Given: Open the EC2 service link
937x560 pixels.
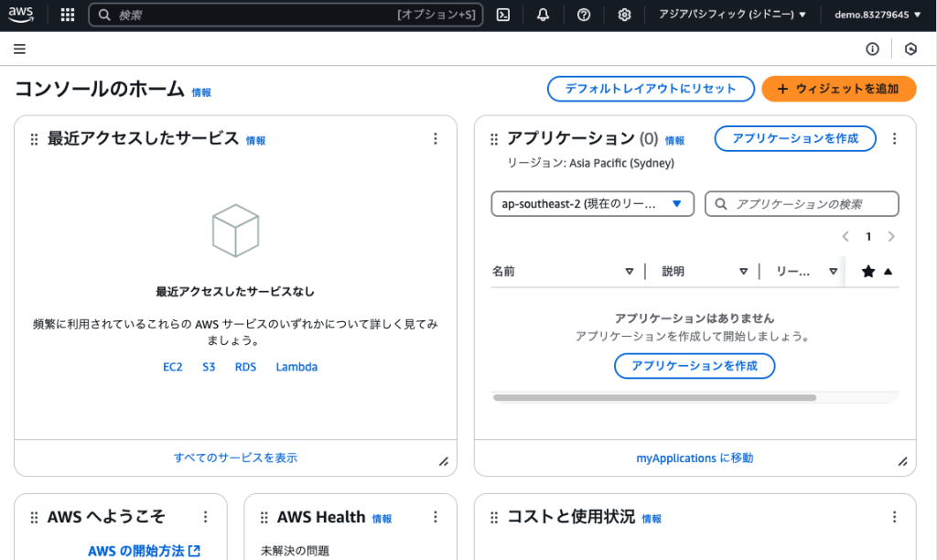Looking at the screenshot, I should 173,367.
